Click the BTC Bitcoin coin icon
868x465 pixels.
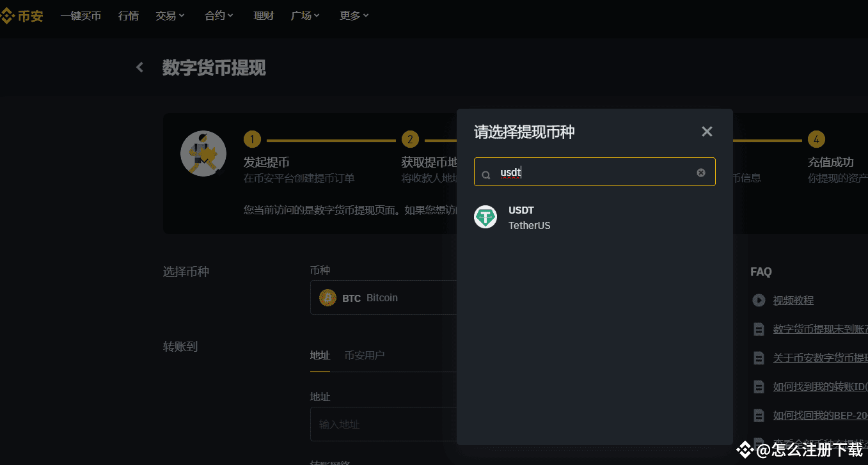[327, 297]
